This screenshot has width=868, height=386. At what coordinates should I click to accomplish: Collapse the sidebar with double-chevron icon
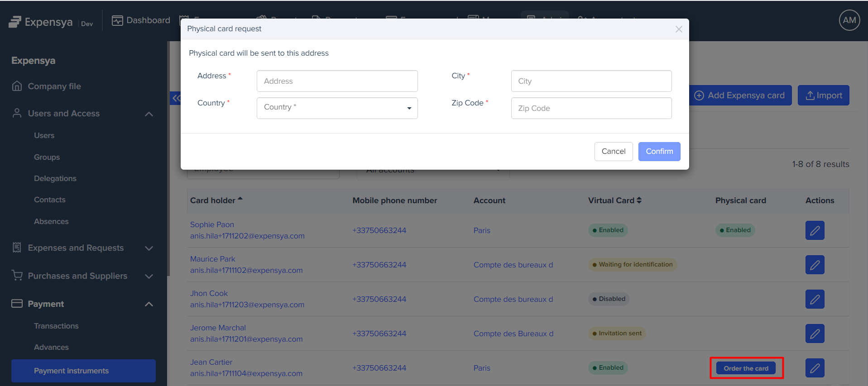coord(176,98)
